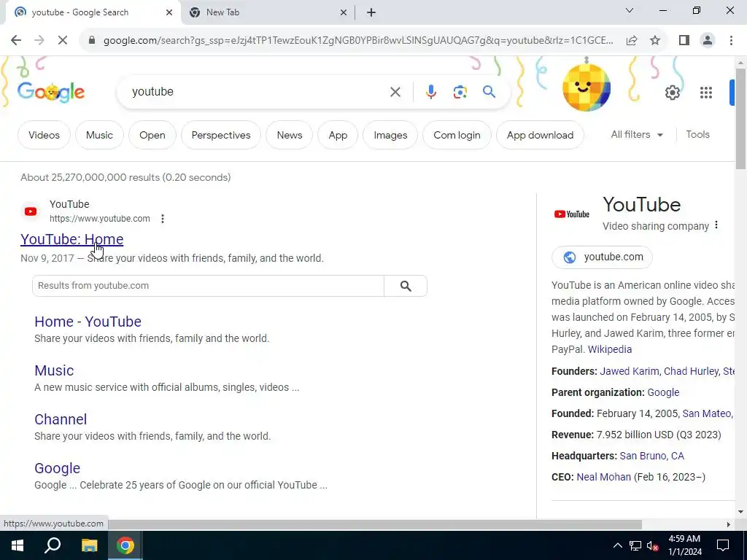Select the Com login filter chip
747x560 pixels.
[457, 135]
